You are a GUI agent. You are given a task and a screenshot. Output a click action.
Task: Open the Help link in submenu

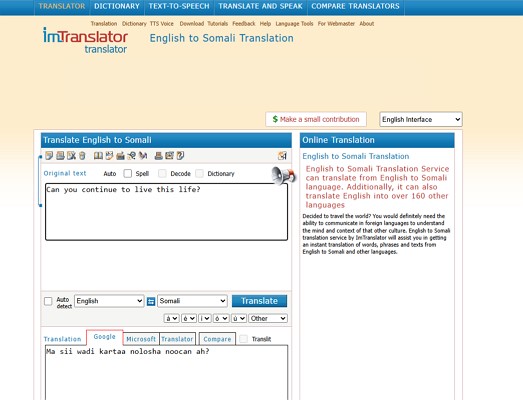click(x=265, y=24)
